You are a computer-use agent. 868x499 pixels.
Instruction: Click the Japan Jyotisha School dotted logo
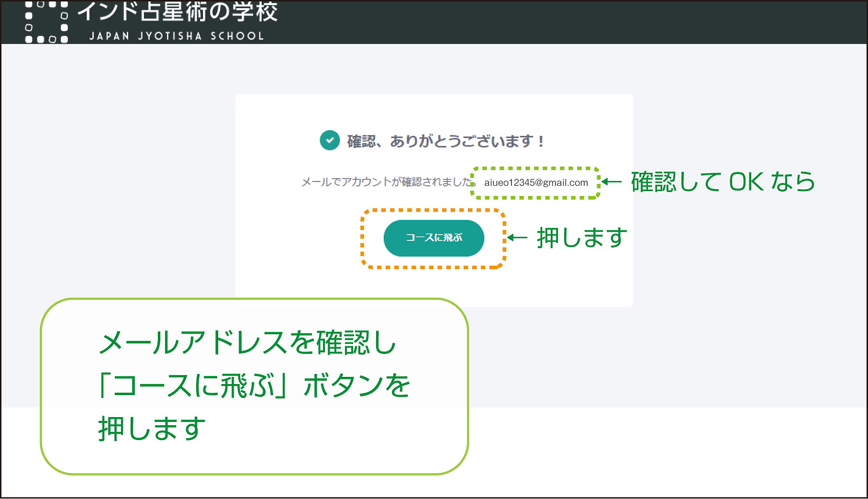(46, 22)
